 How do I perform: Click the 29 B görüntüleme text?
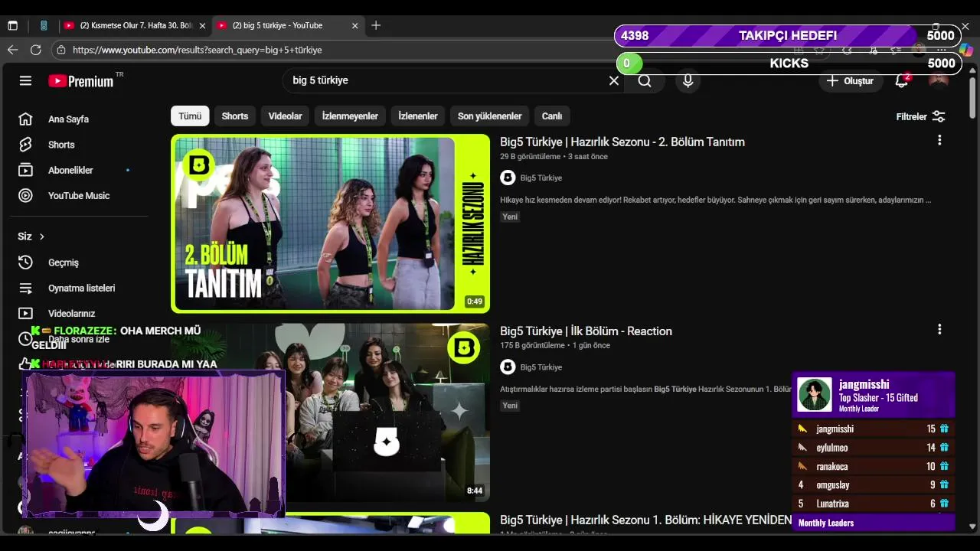pos(531,157)
